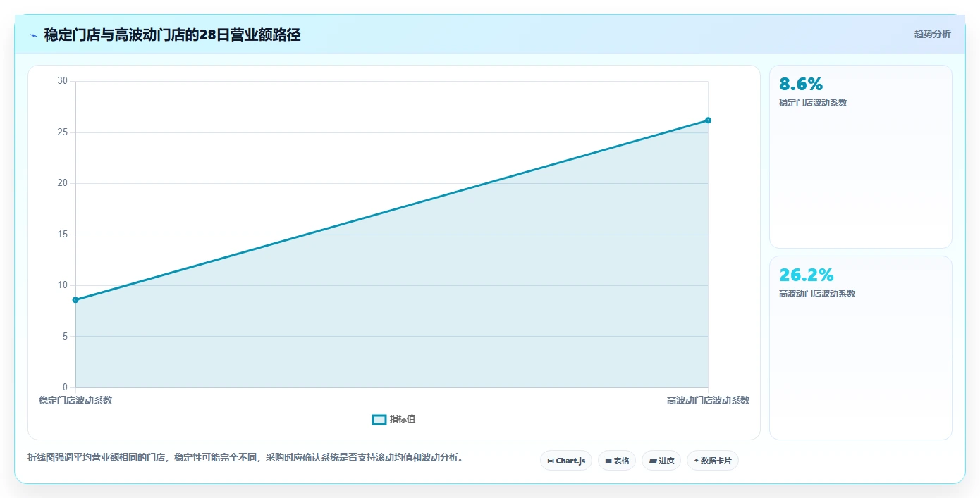Click the icon inside the Chart.js tag
This screenshot has width=980, height=498.
(x=551, y=461)
